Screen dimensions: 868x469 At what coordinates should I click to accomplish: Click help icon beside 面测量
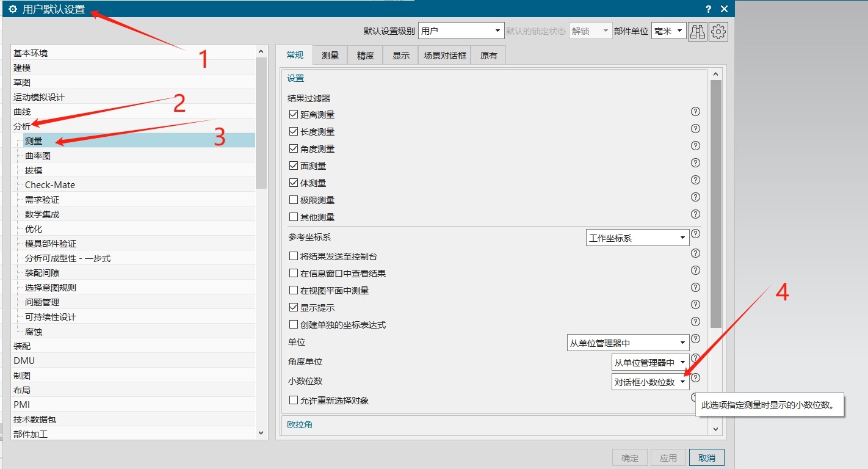695,163
